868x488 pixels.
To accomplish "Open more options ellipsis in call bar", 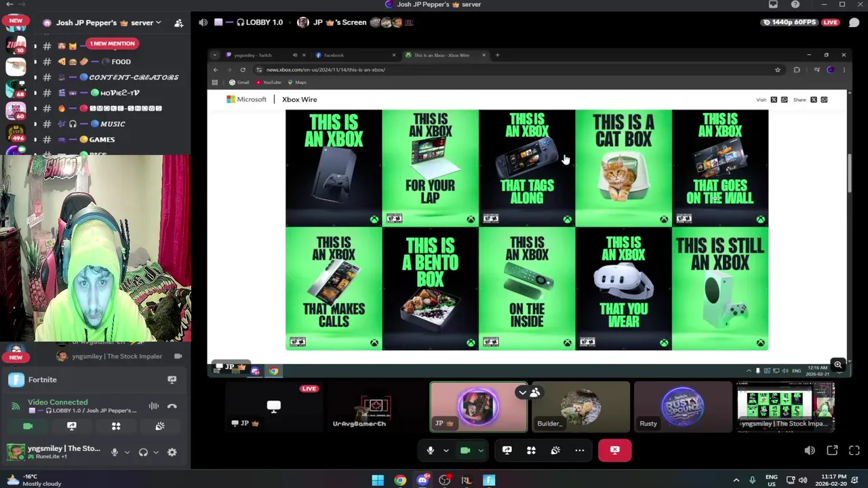I will tap(580, 450).
